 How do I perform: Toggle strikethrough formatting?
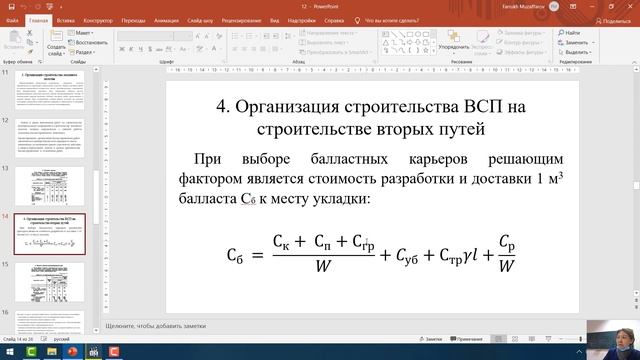pyautogui.click(x=159, y=49)
